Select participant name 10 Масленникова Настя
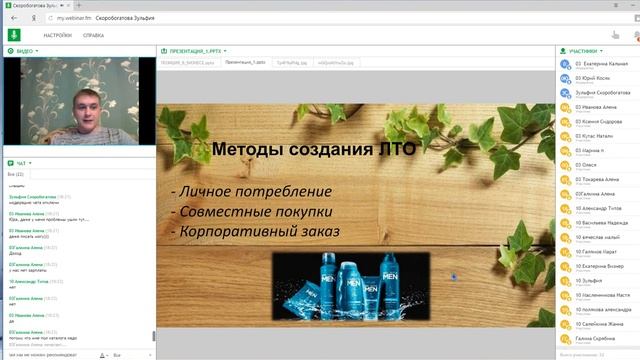The width and height of the screenshot is (640, 360). pos(602,295)
